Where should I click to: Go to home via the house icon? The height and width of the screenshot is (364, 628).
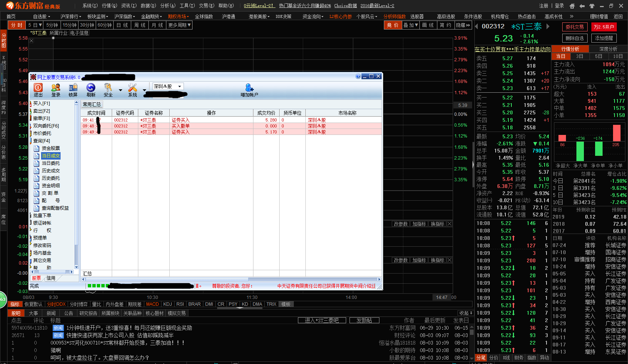click(572, 6)
